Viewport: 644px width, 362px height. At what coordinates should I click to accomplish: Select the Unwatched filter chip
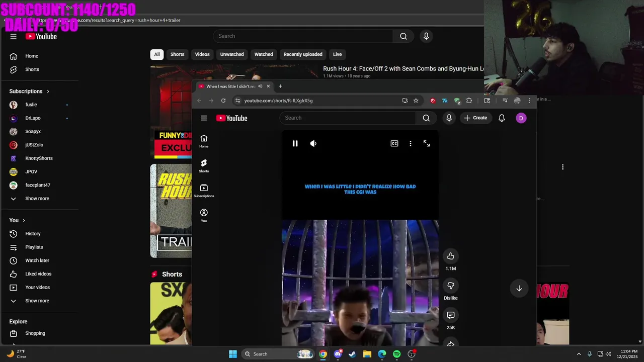click(x=232, y=54)
